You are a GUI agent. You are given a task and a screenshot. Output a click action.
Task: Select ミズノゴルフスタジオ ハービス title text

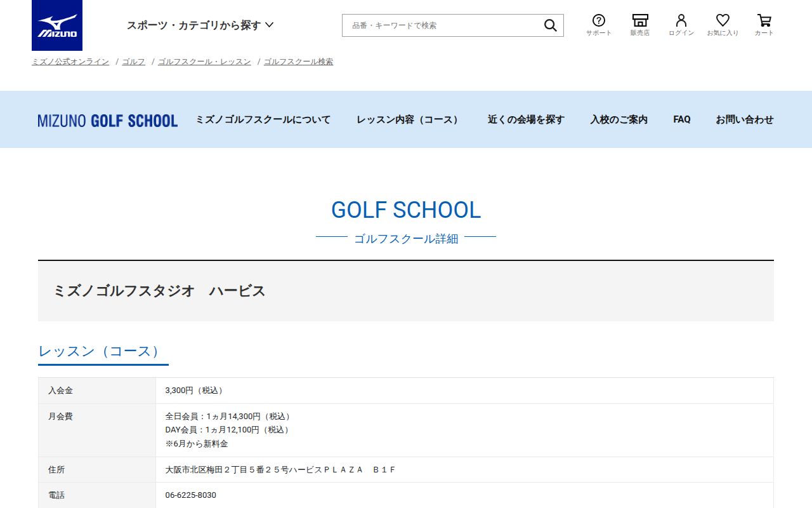tap(159, 291)
